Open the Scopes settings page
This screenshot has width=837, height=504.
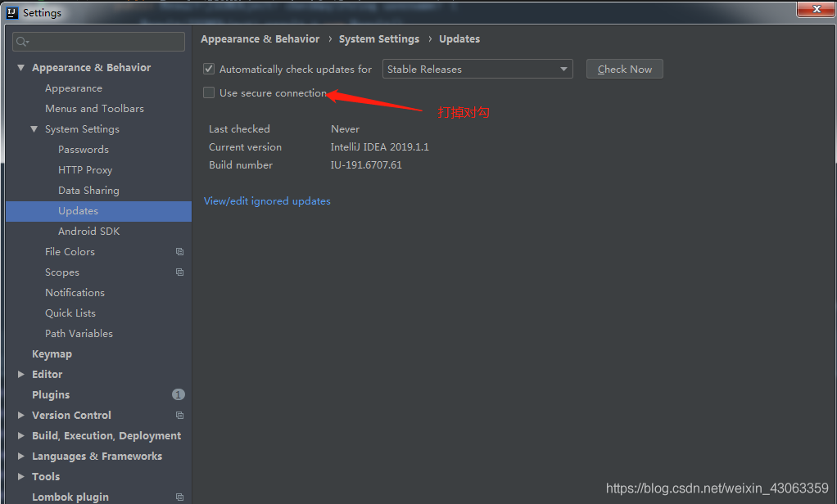coord(62,272)
